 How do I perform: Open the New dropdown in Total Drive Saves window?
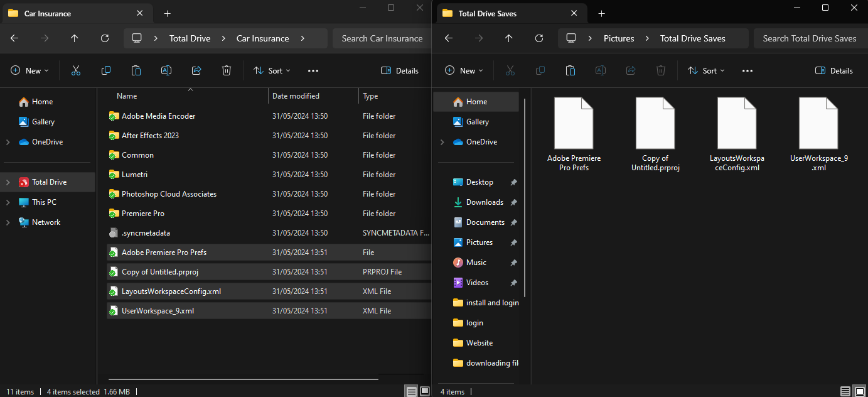(464, 71)
